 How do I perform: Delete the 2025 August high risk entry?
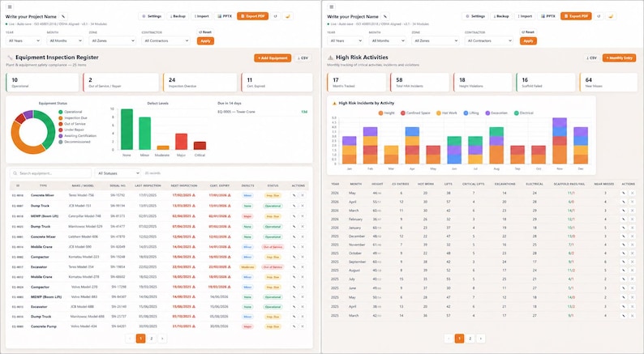pos(633,271)
